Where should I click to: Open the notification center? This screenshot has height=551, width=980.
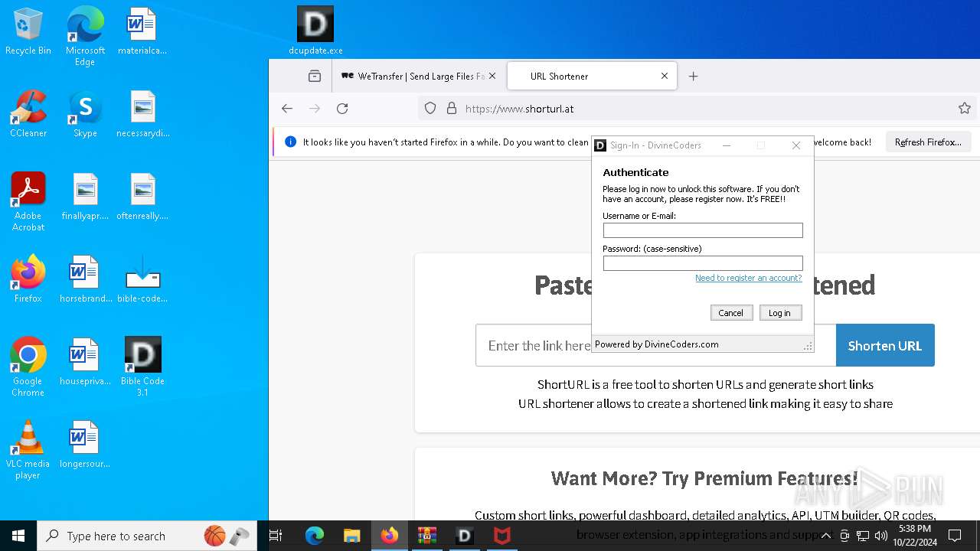pyautogui.click(x=955, y=536)
